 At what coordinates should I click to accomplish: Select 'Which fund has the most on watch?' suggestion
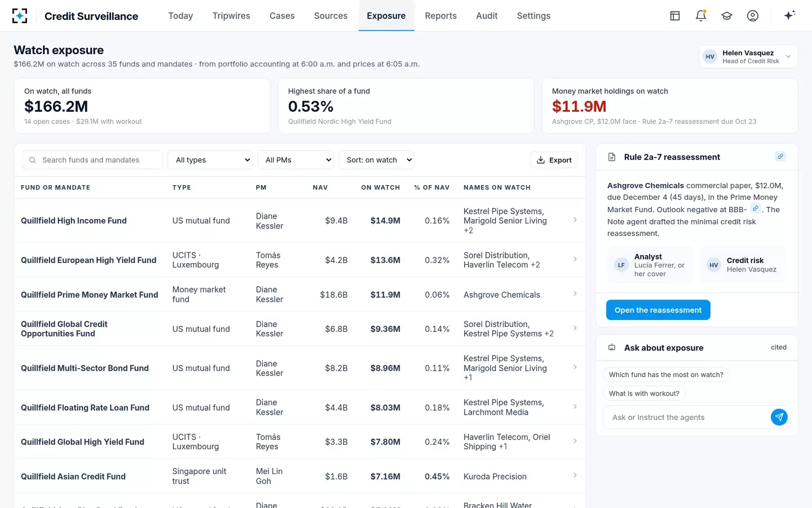coord(666,375)
